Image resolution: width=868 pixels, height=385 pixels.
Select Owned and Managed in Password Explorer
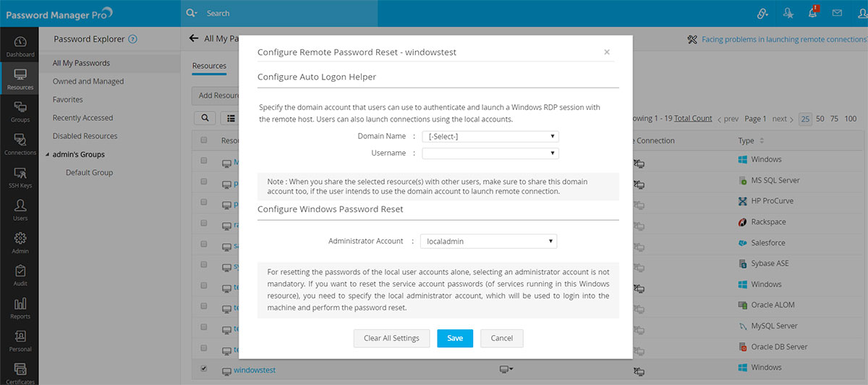88,82
